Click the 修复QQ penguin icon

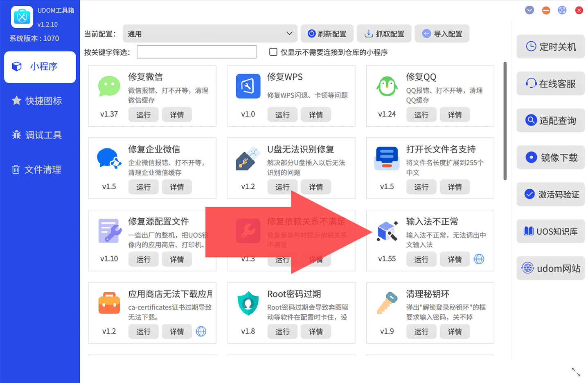pos(387,86)
